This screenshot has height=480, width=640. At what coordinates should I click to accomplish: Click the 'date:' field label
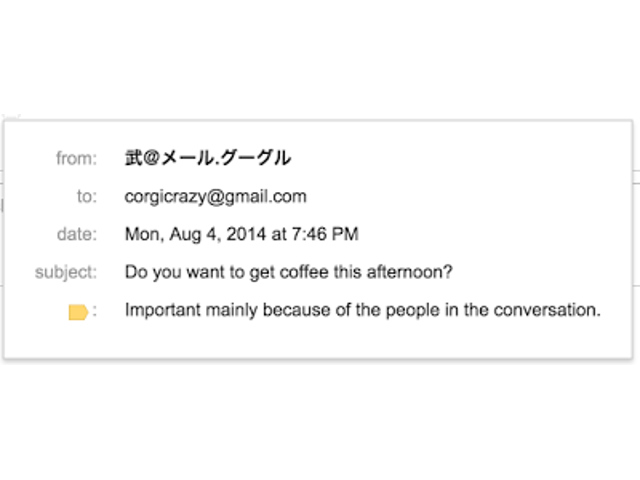pos(77,234)
